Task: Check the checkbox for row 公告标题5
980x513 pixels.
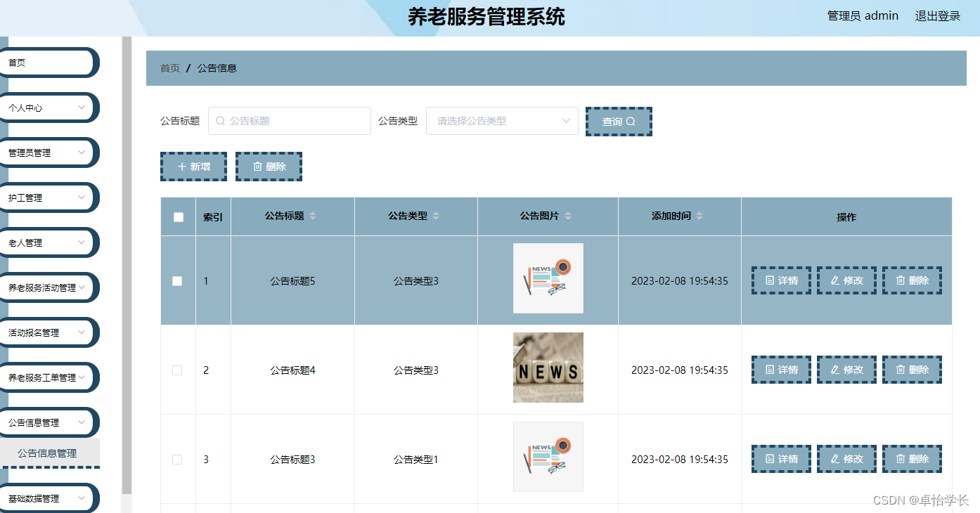Action: click(x=177, y=281)
